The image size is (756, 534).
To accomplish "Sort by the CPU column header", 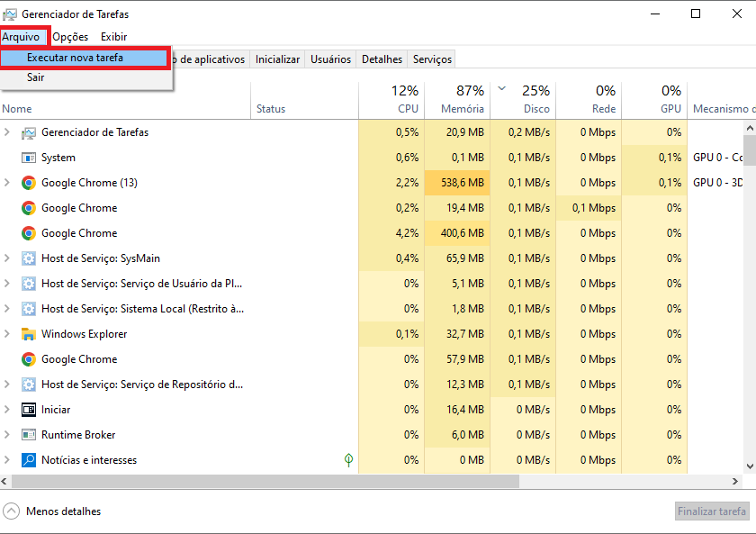I will point(391,101).
